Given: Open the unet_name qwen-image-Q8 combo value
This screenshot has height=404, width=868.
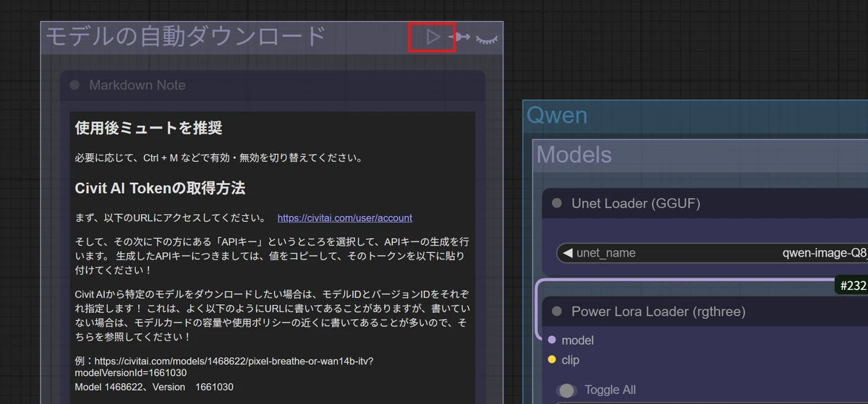Looking at the screenshot, I should point(825,253).
